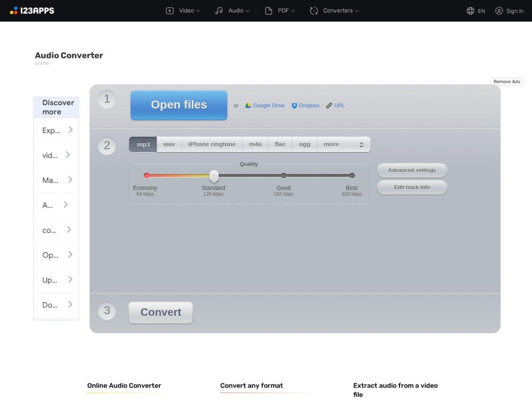The image size is (532, 399).
Task: Select the ogg format tab
Action: pyautogui.click(x=305, y=145)
